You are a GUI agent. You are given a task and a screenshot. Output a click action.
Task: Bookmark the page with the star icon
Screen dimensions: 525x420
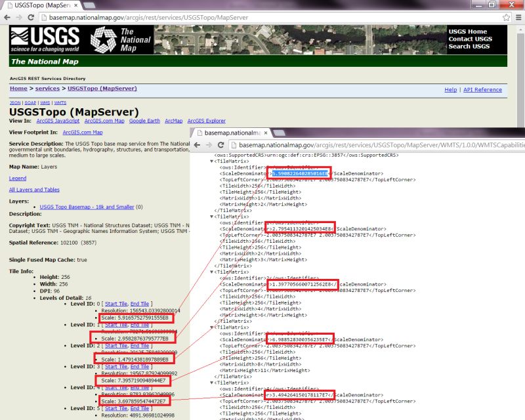pos(506,18)
